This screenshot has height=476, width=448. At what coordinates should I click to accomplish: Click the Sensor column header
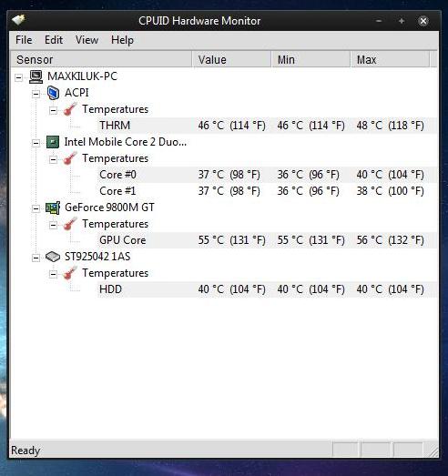tap(101, 59)
